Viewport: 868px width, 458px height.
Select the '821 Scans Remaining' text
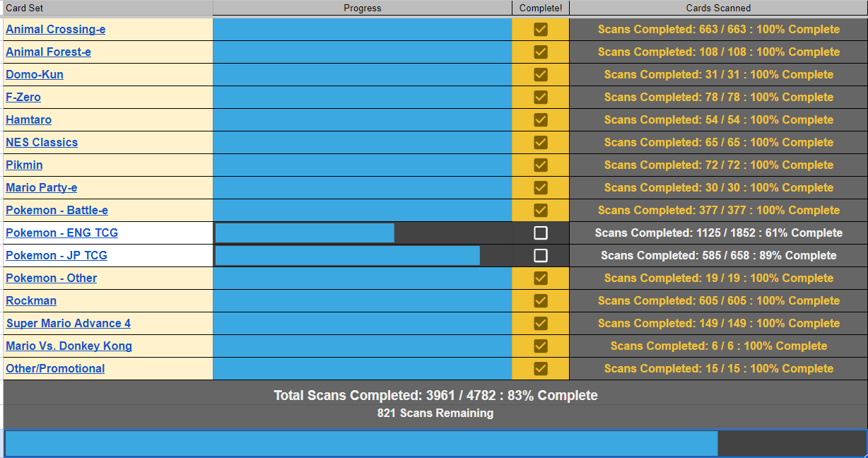pyautogui.click(x=435, y=413)
